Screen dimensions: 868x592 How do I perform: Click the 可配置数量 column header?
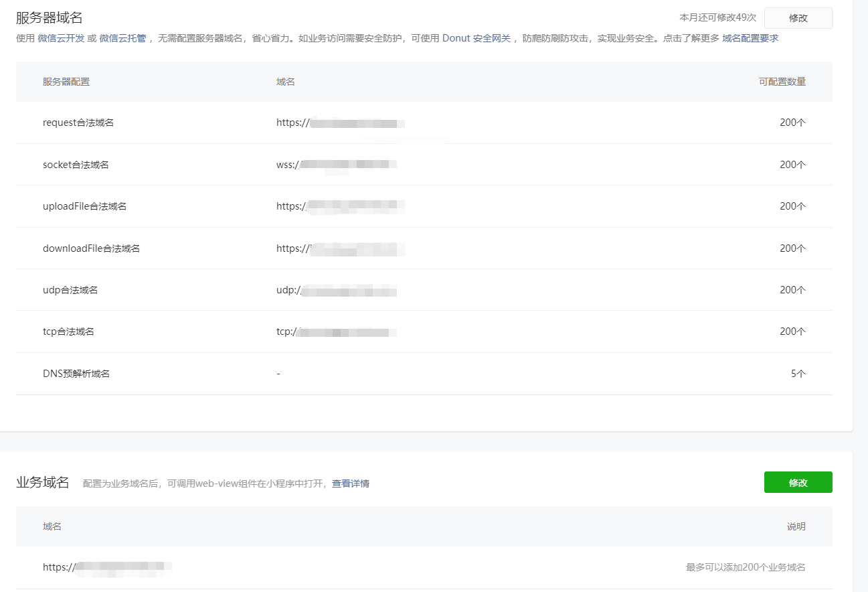(782, 82)
